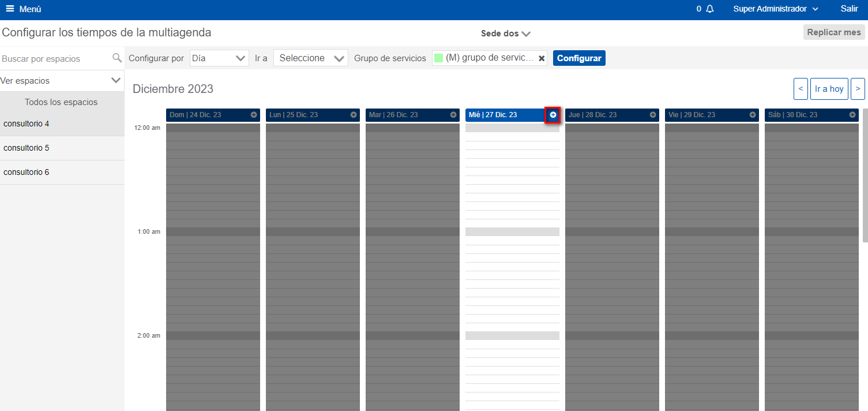Open the Día configuration dropdown
This screenshot has width=868, height=411.
point(219,58)
